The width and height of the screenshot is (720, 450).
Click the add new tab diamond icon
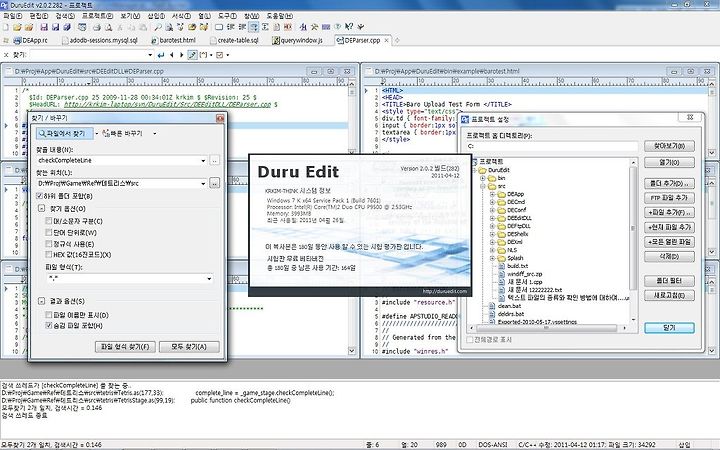pos(397,40)
